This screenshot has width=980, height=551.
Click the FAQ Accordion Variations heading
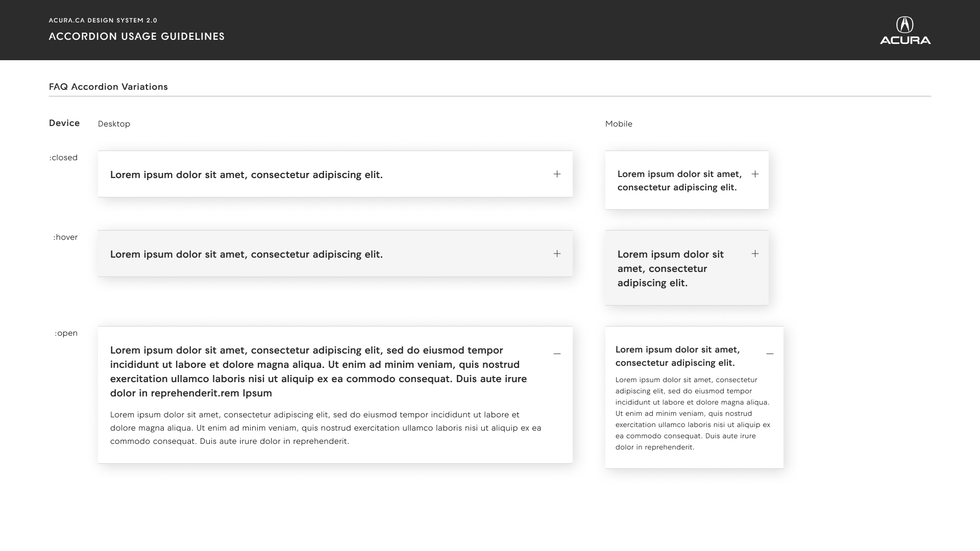click(x=108, y=87)
